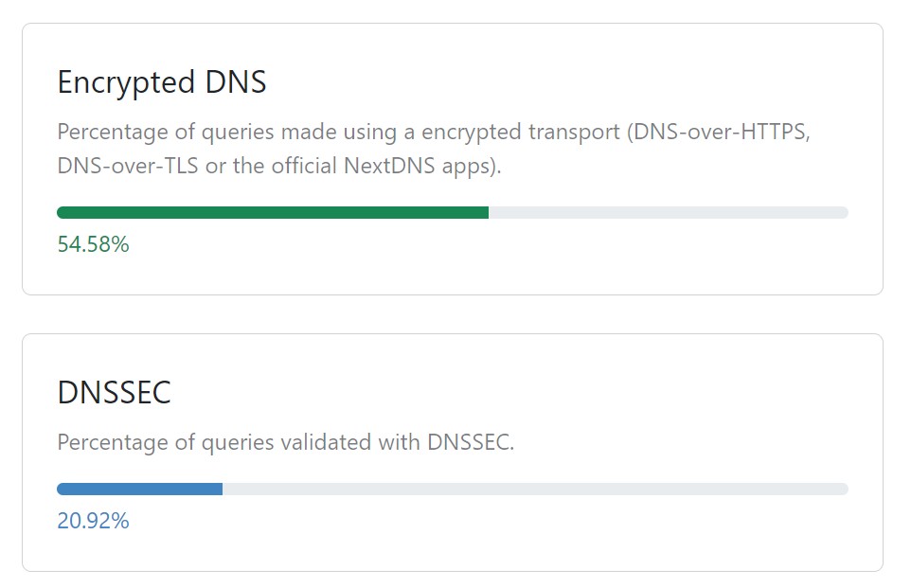911x588 pixels.
Task: Click the blue DNSSEC progress fill
Action: click(x=139, y=490)
